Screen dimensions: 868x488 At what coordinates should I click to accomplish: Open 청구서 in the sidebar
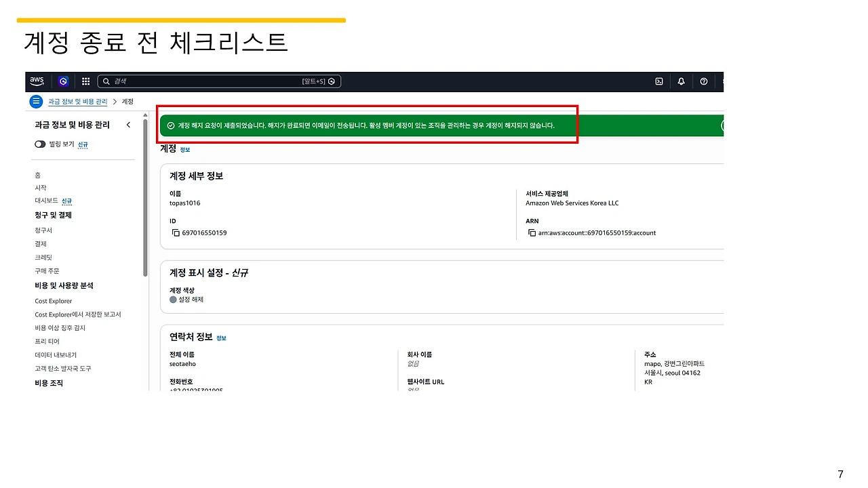(x=43, y=230)
